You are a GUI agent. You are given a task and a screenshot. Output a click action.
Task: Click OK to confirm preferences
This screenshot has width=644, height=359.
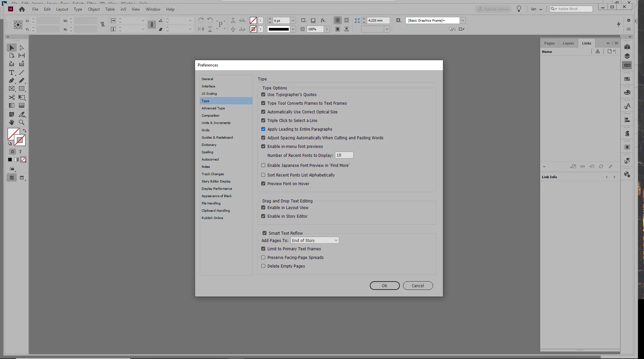pos(384,286)
